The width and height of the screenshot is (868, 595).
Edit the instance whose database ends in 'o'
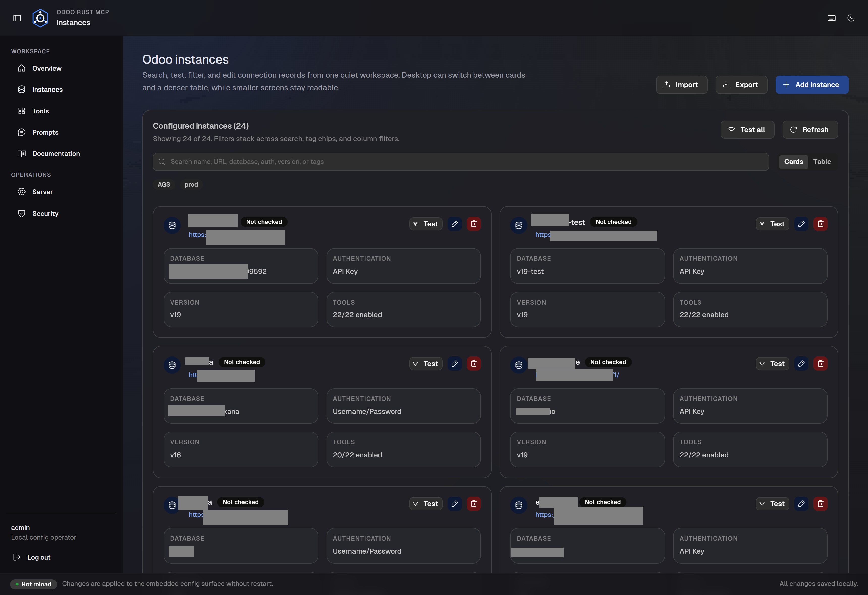pos(801,364)
